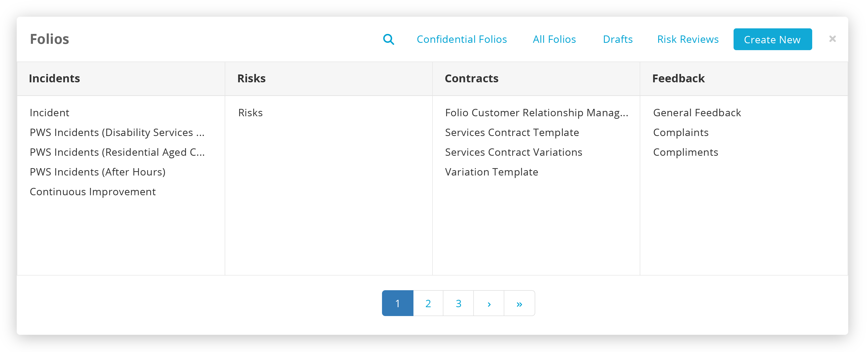Screen dimensions: 868x352
Task: Open Variation Template folio
Action: 492,172
